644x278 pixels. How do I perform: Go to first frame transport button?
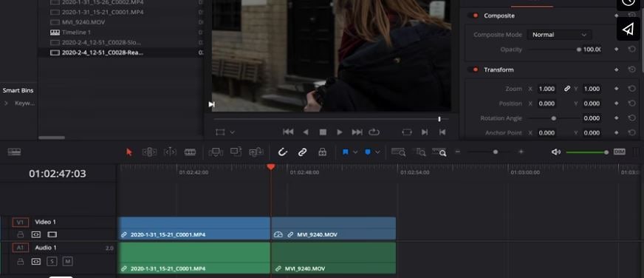pyautogui.click(x=288, y=132)
